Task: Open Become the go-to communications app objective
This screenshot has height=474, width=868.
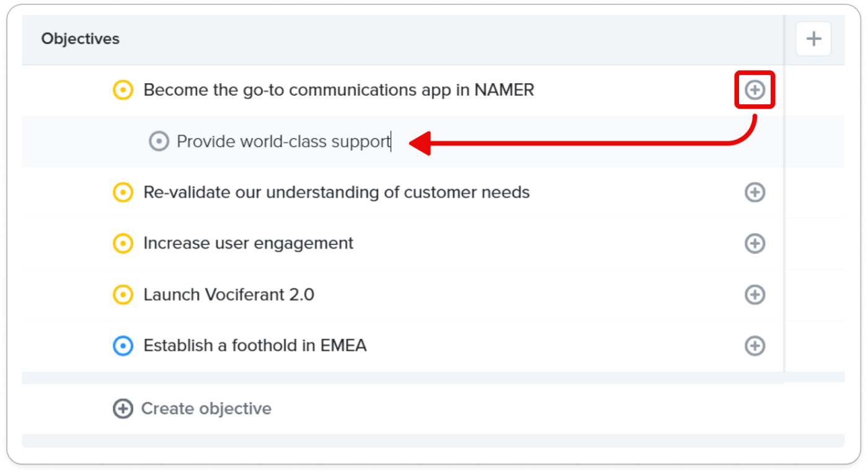Action: (x=339, y=91)
